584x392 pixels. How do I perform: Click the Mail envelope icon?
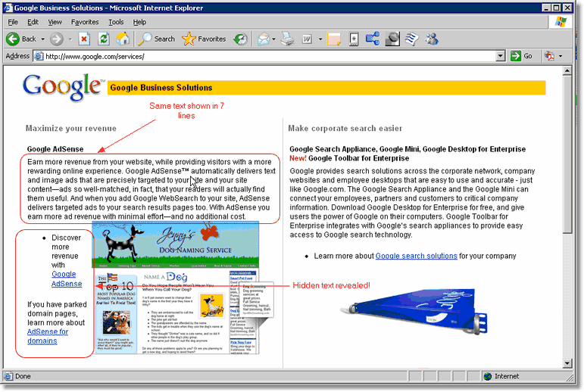point(264,39)
